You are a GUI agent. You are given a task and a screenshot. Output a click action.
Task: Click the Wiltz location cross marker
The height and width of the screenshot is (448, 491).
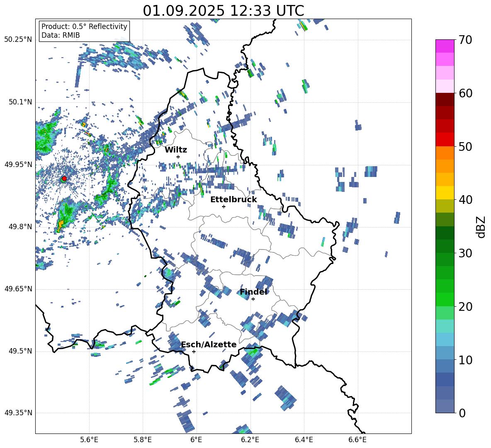coord(178,157)
